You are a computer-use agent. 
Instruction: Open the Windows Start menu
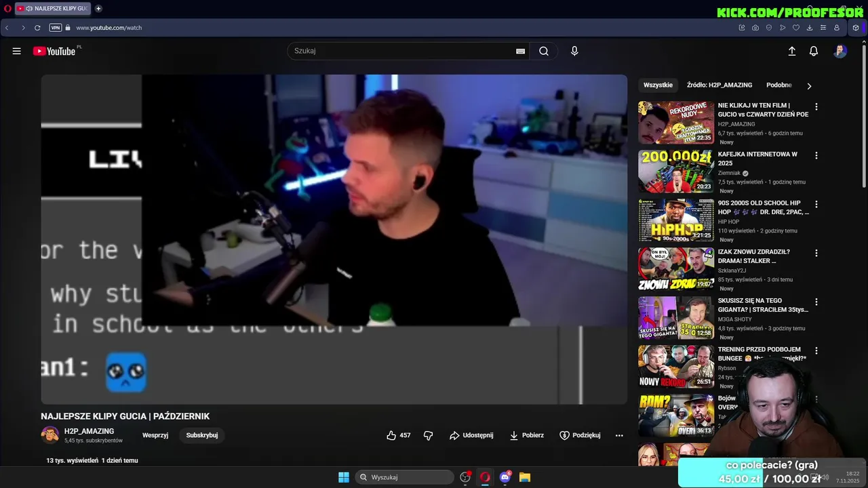coord(344,477)
